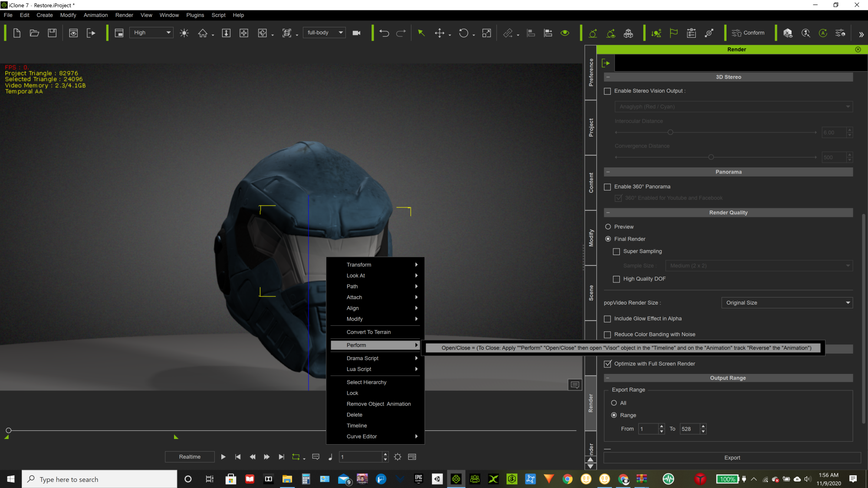Image resolution: width=868 pixels, height=488 pixels.
Task: Select the Final Render radio button
Action: (x=608, y=239)
